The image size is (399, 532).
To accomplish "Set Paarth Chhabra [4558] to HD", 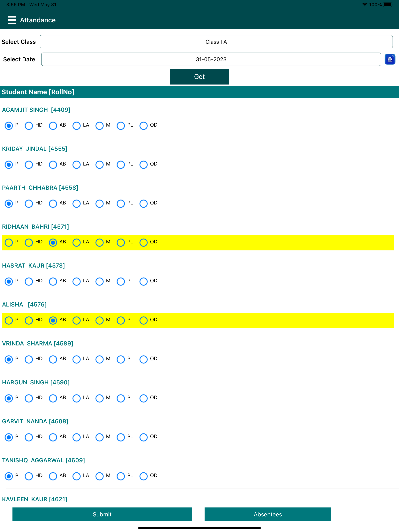I will pos(29,203).
